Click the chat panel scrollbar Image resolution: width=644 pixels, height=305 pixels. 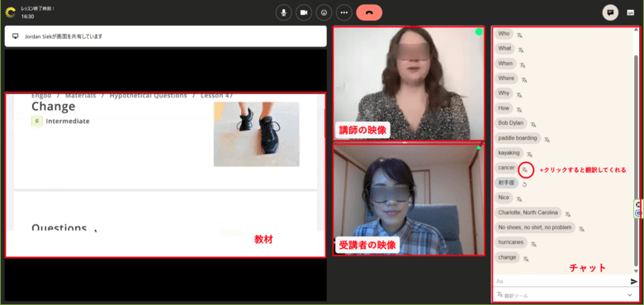tap(637, 160)
